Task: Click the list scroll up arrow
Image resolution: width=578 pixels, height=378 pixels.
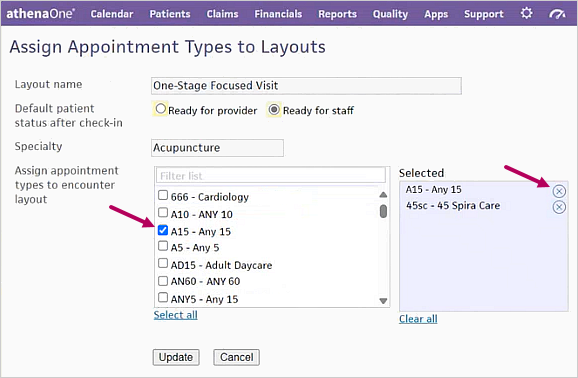Action: pos(383,195)
